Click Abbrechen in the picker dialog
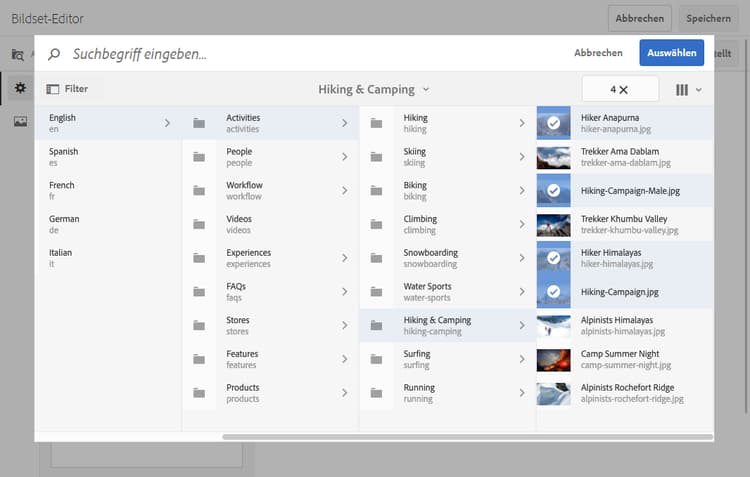The height and width of the screenshot is (477, 750). point(598,53)
